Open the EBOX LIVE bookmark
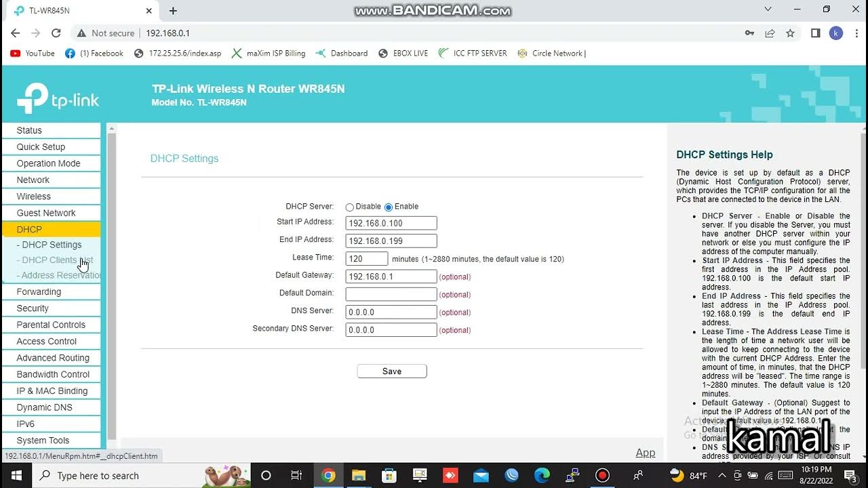The width and height of the screenshot is (868, 488). (403, 53)
